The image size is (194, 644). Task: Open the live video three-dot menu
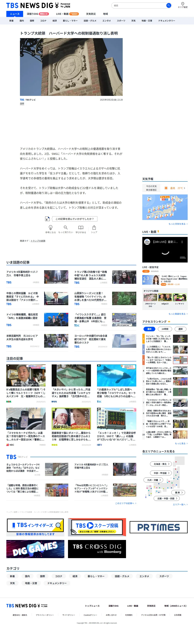tap(182, 242)
